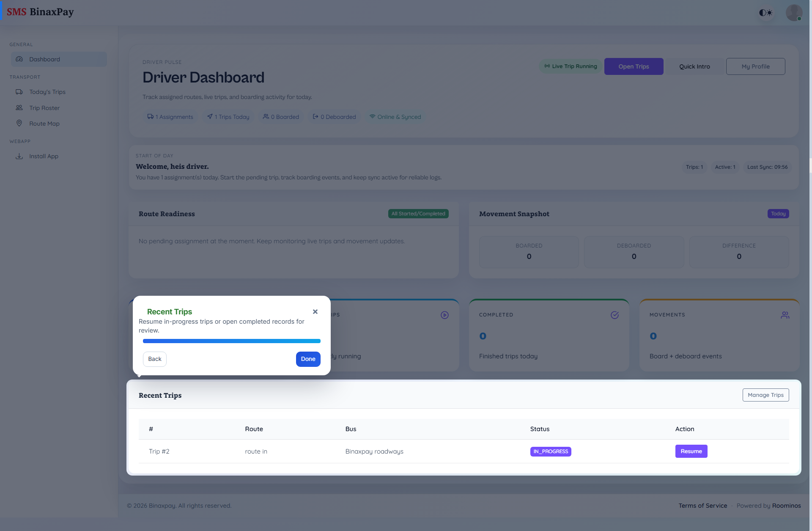Click the Movements users icon
Viewport: 812px width, 531px height.
coord(785,315)
